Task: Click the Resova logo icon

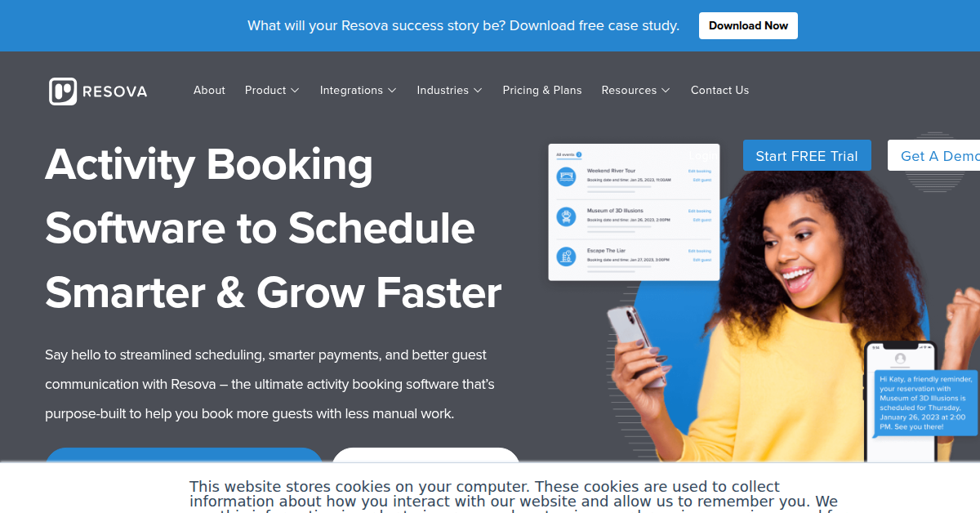Action: pos(63,91)
